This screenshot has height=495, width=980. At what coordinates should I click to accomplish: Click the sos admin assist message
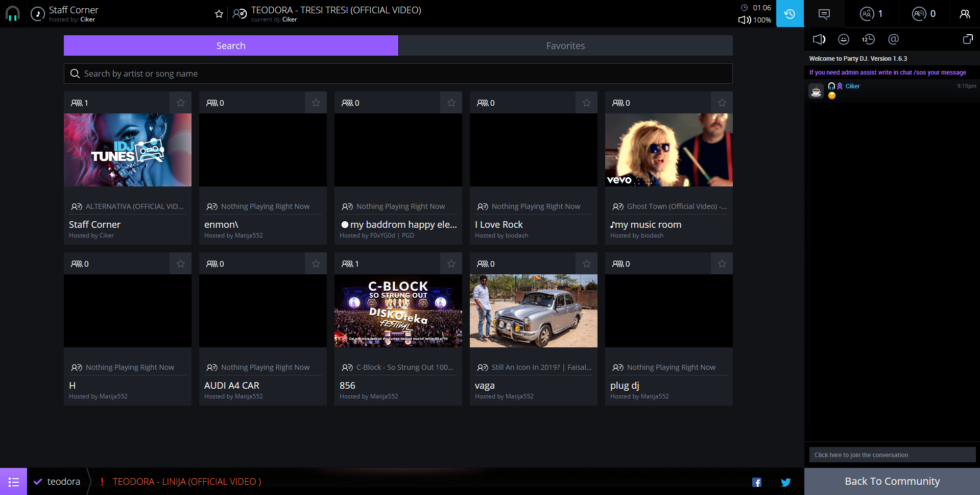point(888,73)
